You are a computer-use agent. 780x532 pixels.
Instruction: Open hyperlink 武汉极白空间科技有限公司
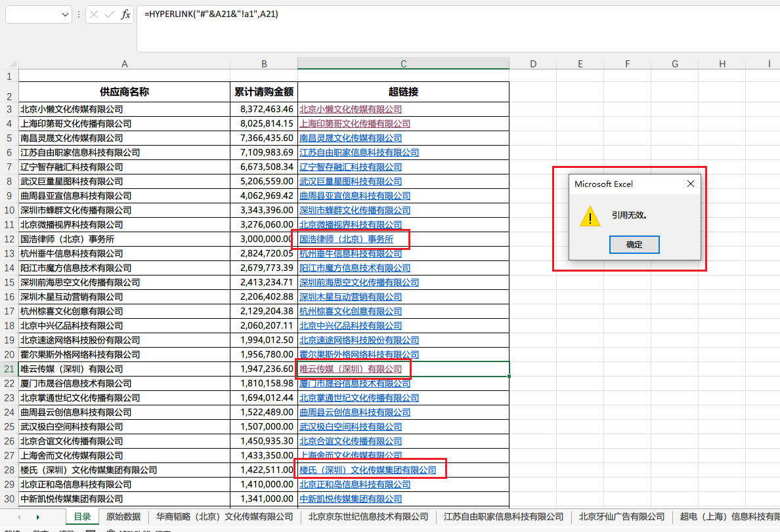[350, 426]
